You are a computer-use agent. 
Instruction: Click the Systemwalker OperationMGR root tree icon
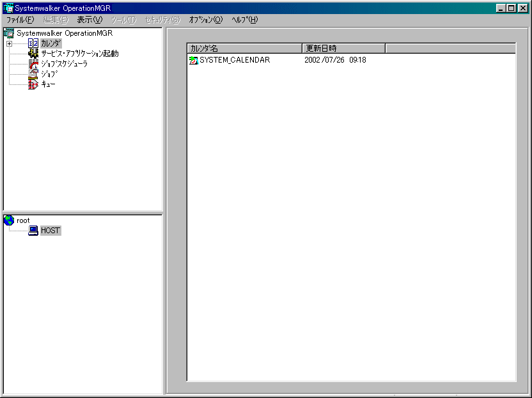tap(9, 33)
